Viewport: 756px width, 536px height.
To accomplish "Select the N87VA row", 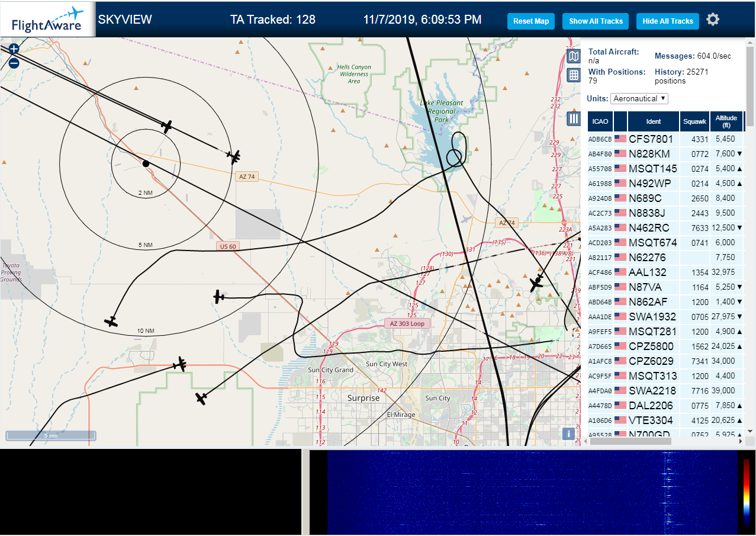I will [666, 287].
